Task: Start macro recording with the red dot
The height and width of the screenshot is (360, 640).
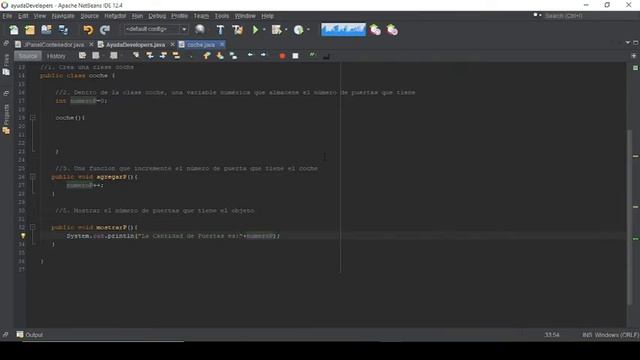Action: tap(282, 56)
